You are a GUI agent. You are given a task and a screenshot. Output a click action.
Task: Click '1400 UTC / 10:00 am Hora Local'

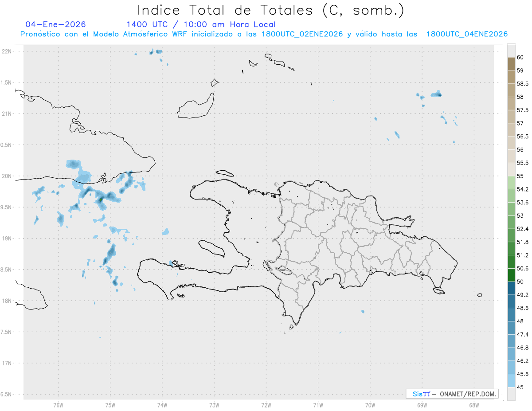coord(201,24)
